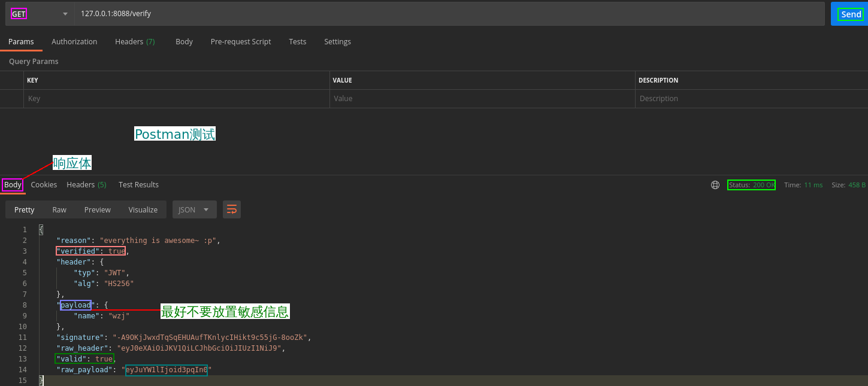
Task: Click the "wzj" name value
Action: coord(119,316)
